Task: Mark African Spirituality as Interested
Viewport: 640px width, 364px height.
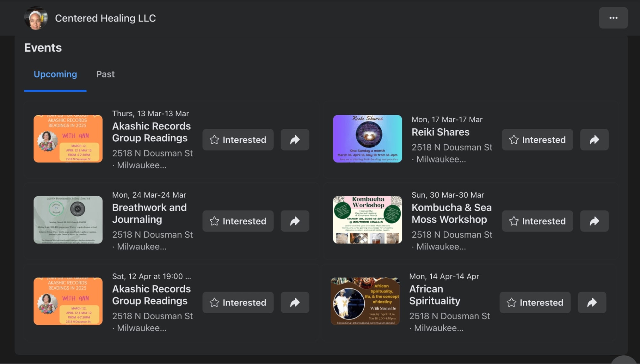Action: (535, 303)
